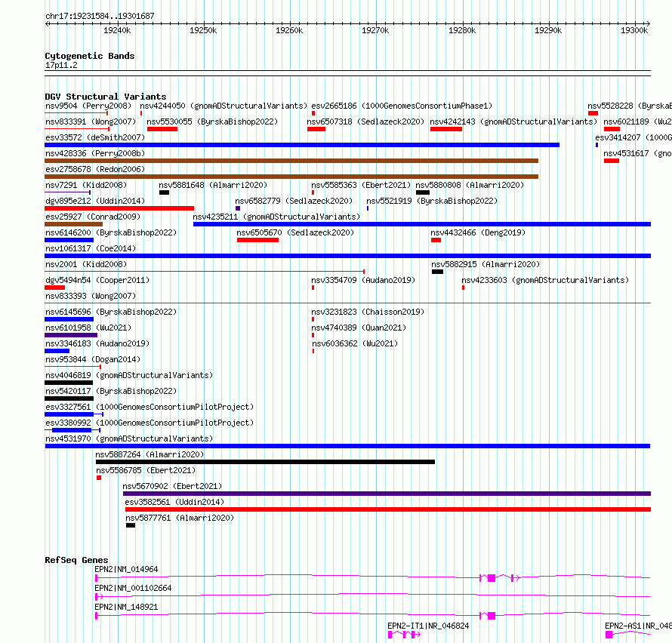The width and height of the screenshot is (672, 643).
Task: Click the nsv4046819 gnomAD black bar
Action: point(69,383)
